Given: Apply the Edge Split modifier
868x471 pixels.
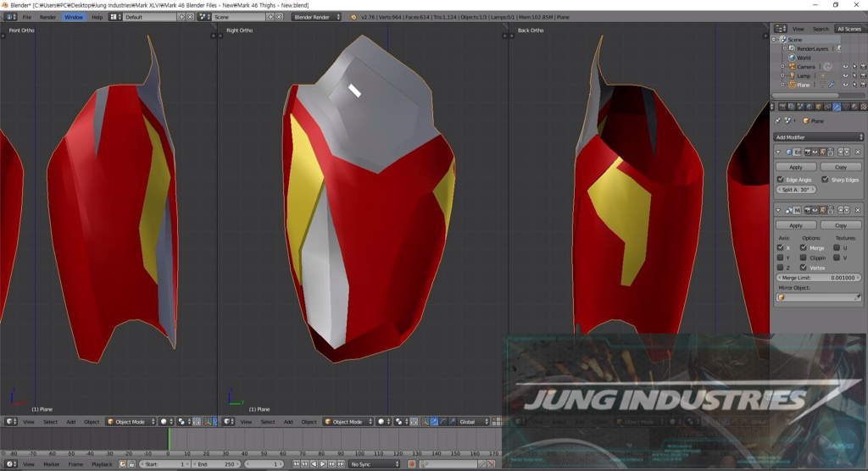Looking at the screenshot, I should point(795,167).
